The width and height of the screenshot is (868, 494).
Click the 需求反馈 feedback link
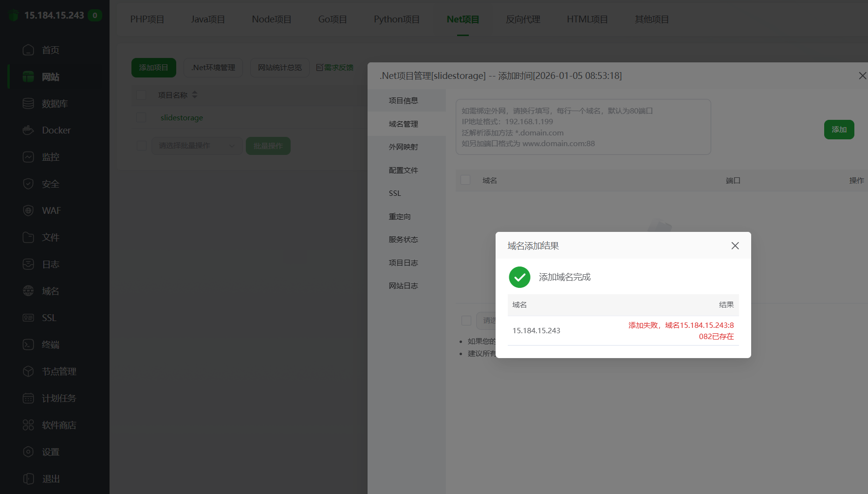click(335, 68)
